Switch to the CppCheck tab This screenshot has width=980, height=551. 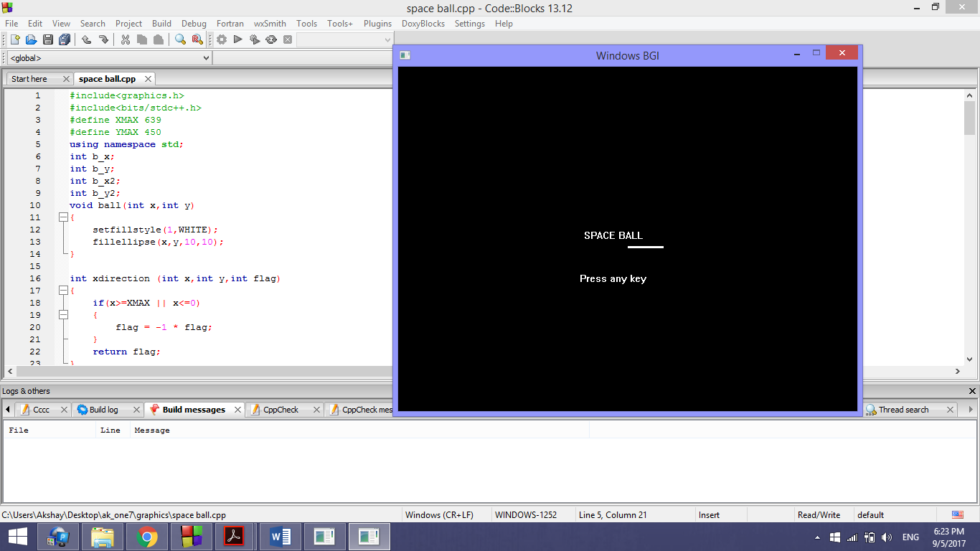coord(281,410)
